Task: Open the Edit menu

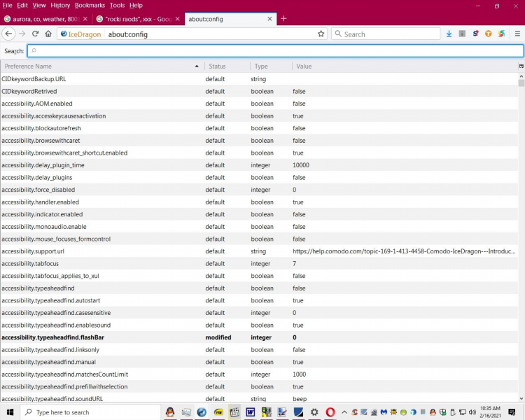Action: pos(22,6)
